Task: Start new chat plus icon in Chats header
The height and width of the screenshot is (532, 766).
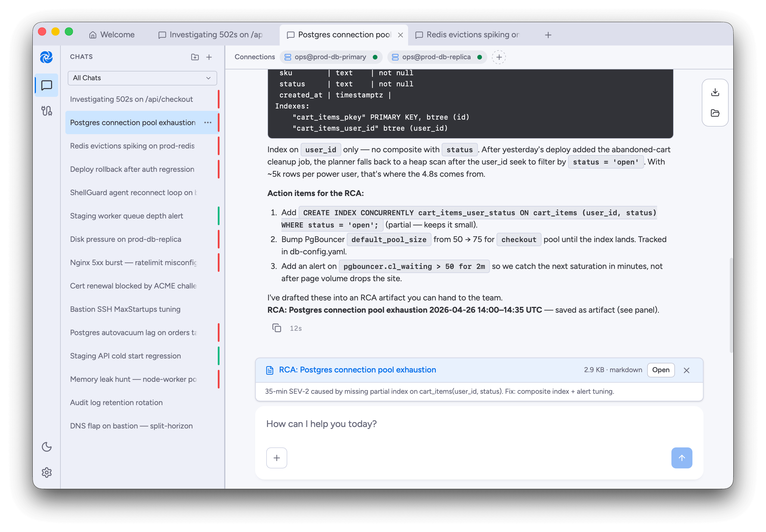Action: coord(209,57)
